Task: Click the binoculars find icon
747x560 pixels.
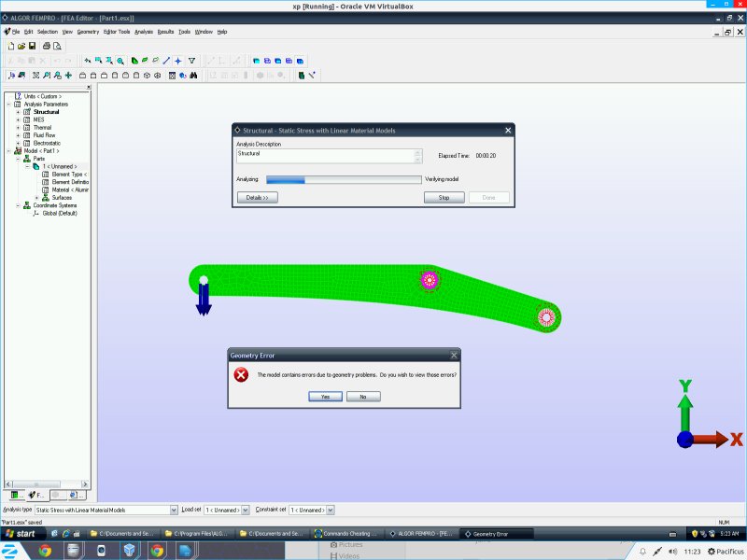Action: tap(193, 76)
